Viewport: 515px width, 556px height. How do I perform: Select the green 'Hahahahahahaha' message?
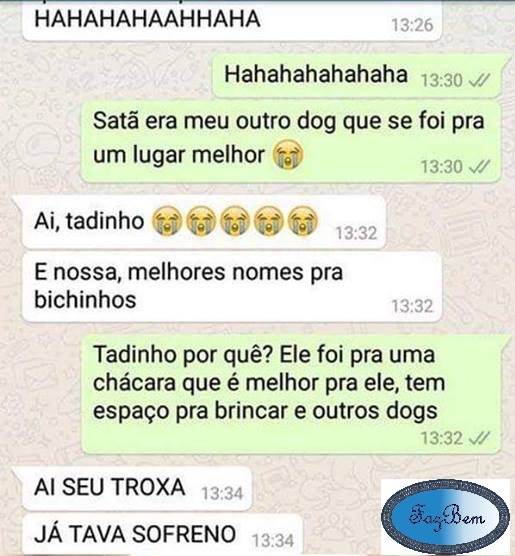(357, 77)
